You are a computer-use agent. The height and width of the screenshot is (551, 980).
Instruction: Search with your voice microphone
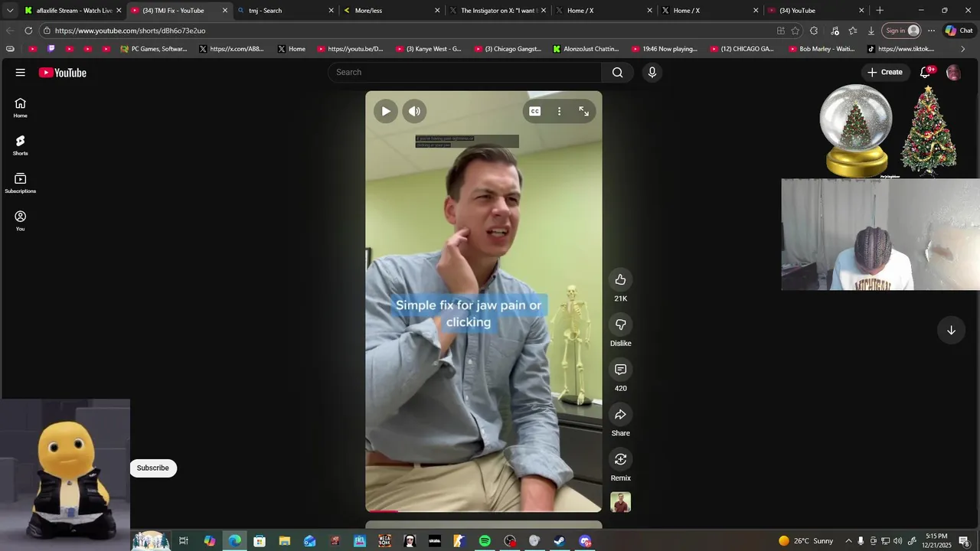click(x=652, y=72)
